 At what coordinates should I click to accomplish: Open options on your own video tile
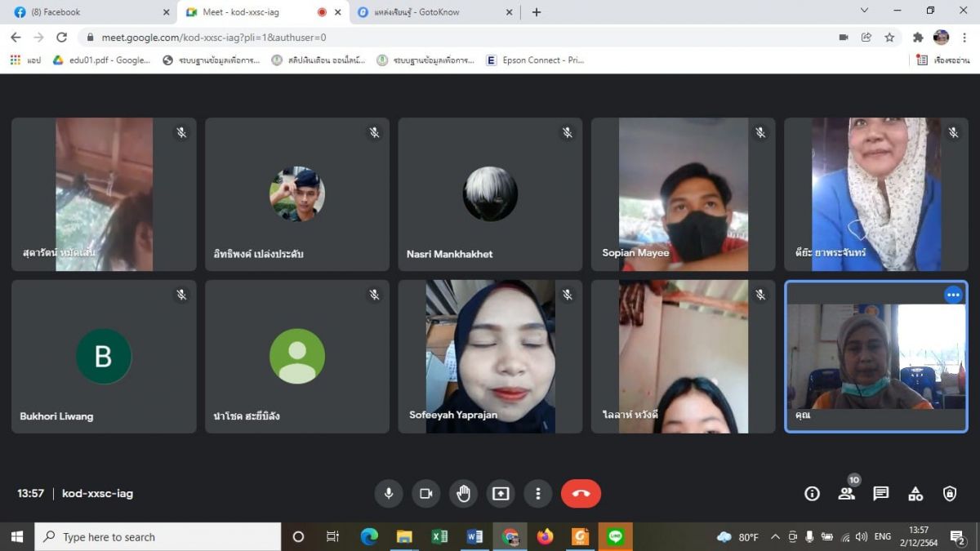[x=953, y=295]
